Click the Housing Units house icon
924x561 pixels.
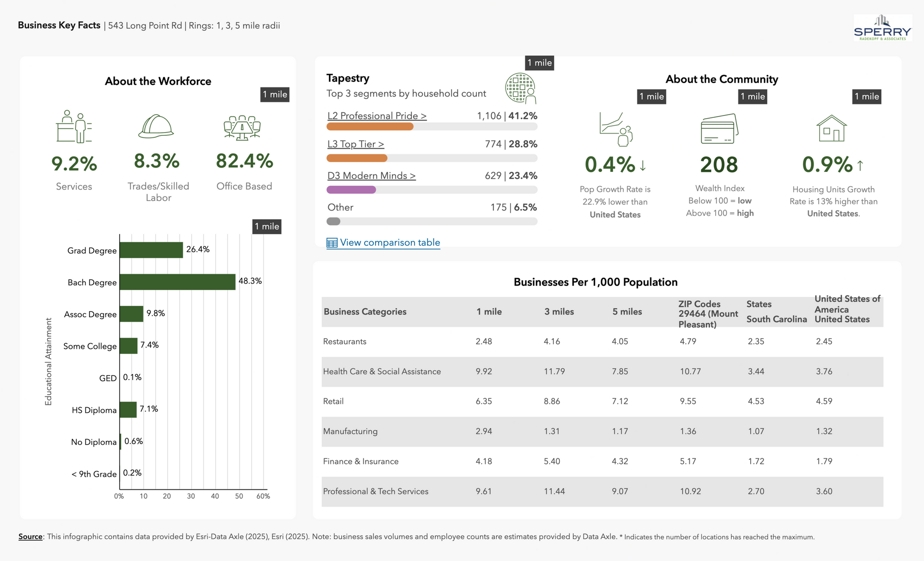[831, 128]
